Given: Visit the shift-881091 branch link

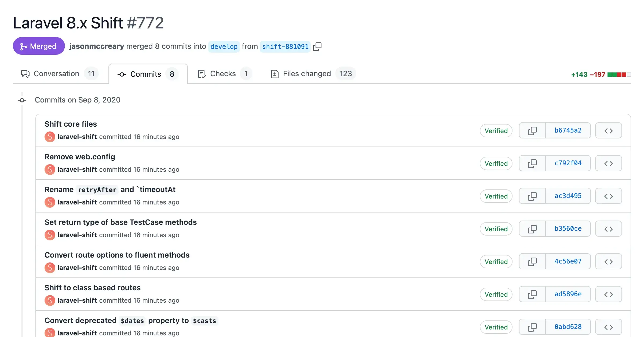Looking at the screenshot, I should pos(285,46).
